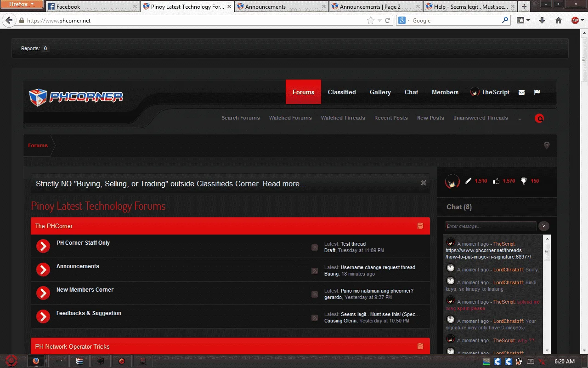Screen dimensions: 588x368
Task: Open the bookmarks menu dropdown in toolbar
Action: (x=523, y=20)
